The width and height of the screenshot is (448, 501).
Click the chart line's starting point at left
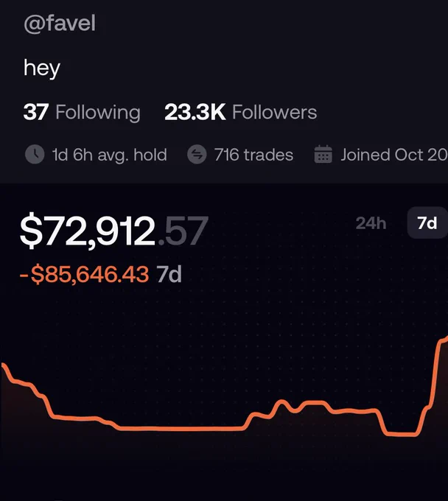tap(3, 366)
